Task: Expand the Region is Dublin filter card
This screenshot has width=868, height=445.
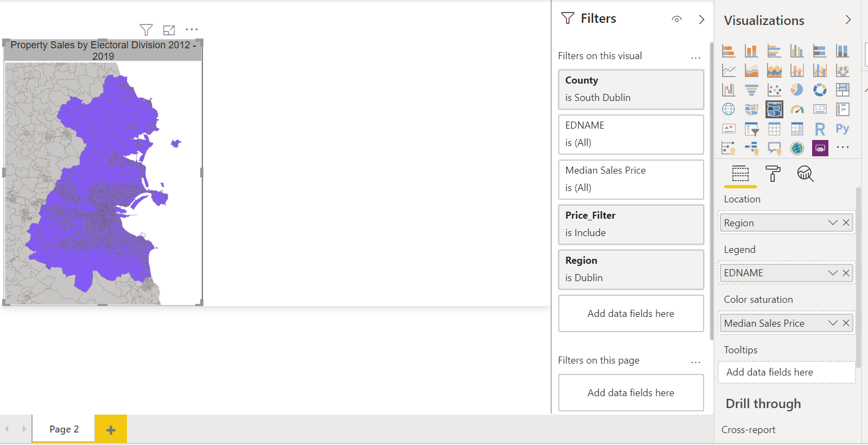Action: 631,270
